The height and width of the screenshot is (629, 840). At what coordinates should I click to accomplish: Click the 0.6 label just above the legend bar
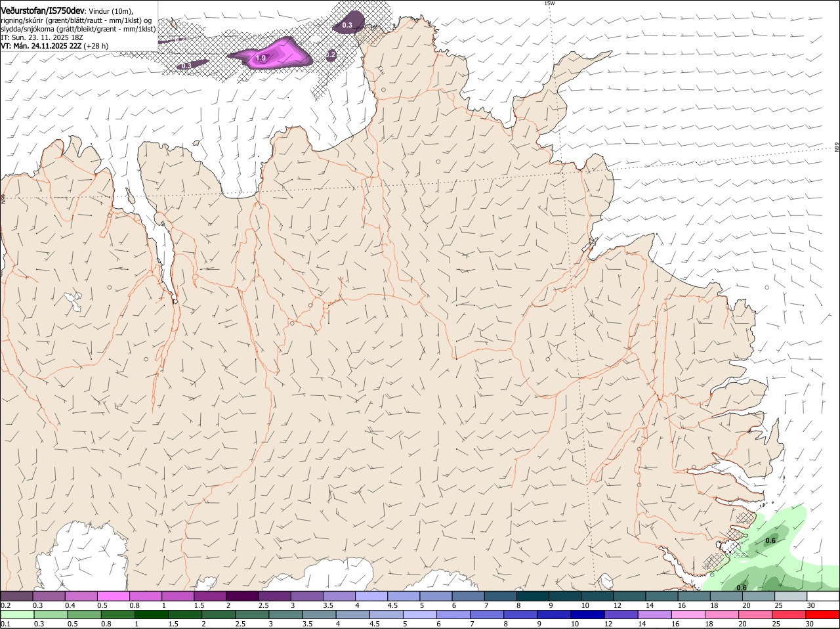tap(742, 588)
